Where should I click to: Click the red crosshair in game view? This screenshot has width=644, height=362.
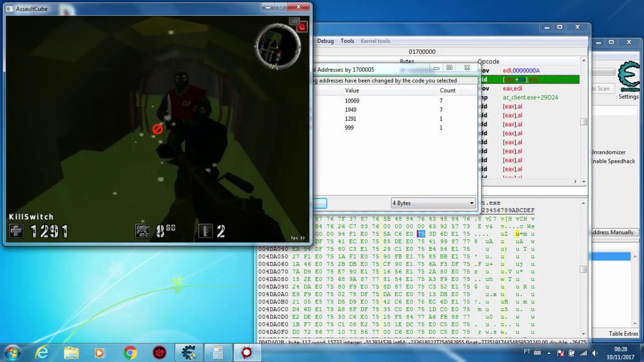point(157,129)
